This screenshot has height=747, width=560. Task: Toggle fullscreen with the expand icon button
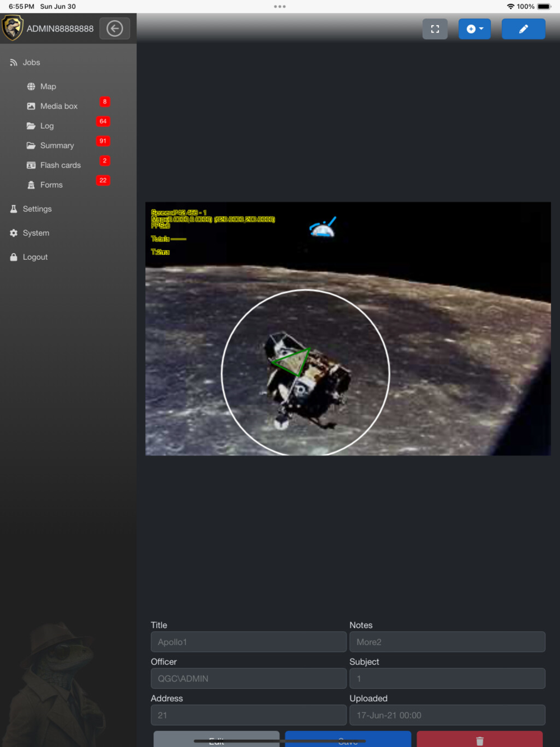tap(435, 29)
